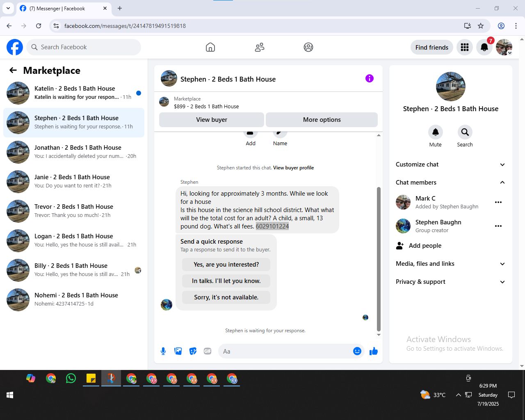This screenshot has width=525, height=420.
Task: Open member options for Stephen Baughn
Action: [x=498, y=226]
